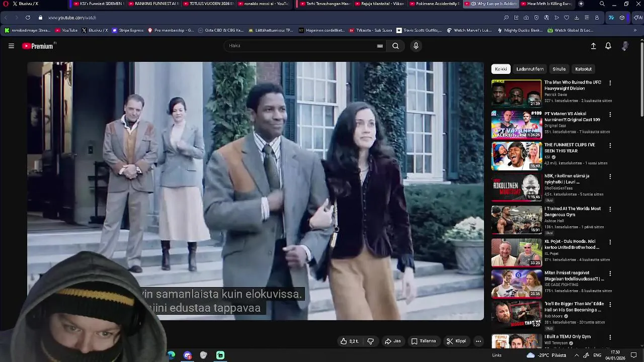This screenshot has height=362, width=644.
Task: Open the account avatar menu
Action: (625, 46)
